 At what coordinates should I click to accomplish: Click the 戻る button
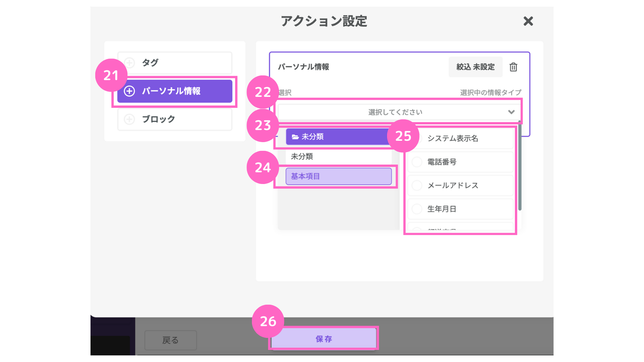pos(170,340)
